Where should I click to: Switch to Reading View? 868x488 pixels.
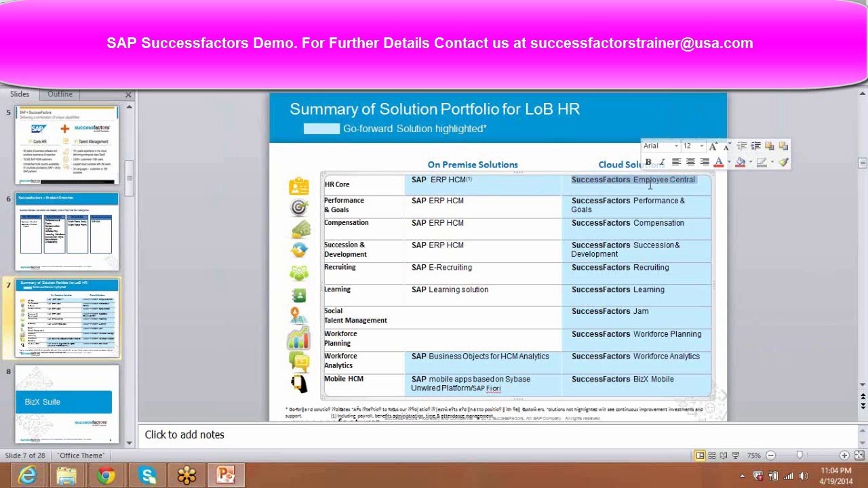(x=724, y=455)
